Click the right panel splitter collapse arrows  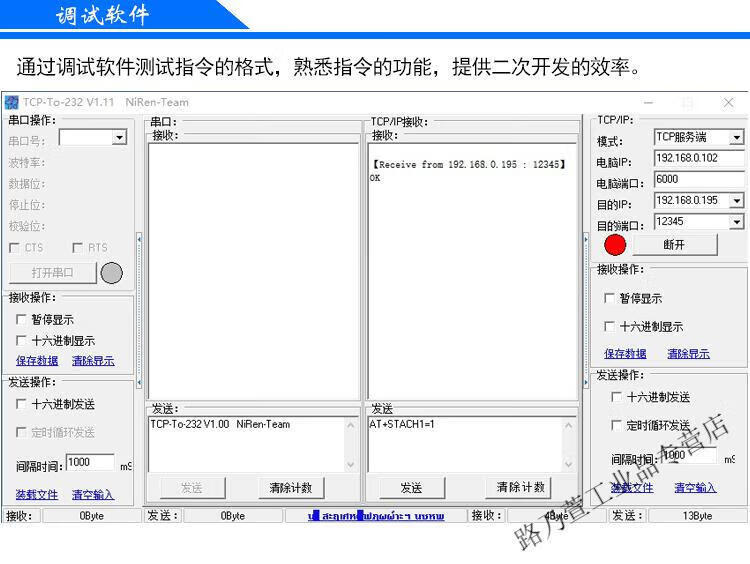coord(586,310)
